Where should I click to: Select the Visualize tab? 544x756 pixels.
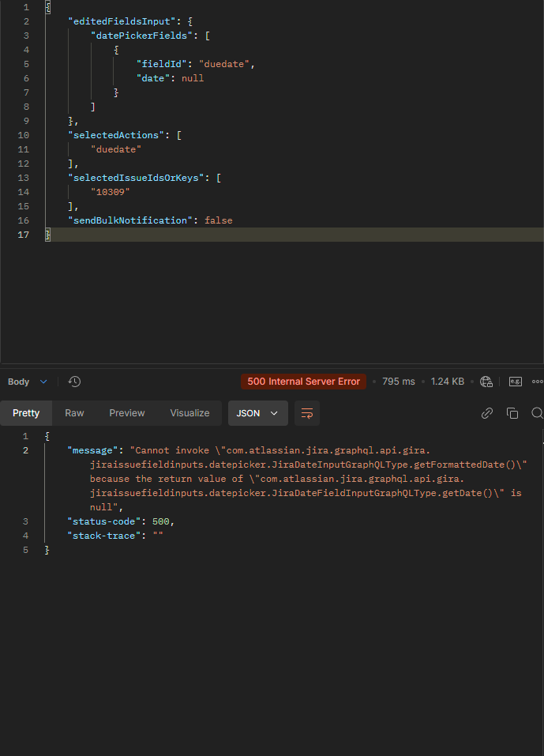click(189, 413)
